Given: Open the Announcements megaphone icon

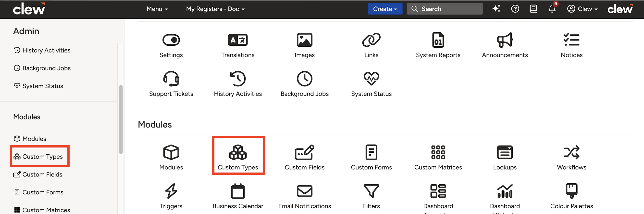Looking at the screenshot, I should 505,40.
